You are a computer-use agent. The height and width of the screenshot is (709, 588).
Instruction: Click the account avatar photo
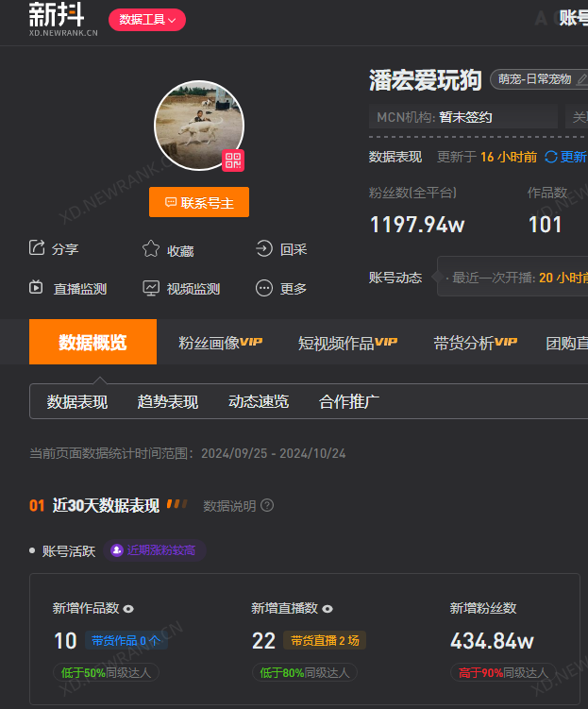pos(199,126)
